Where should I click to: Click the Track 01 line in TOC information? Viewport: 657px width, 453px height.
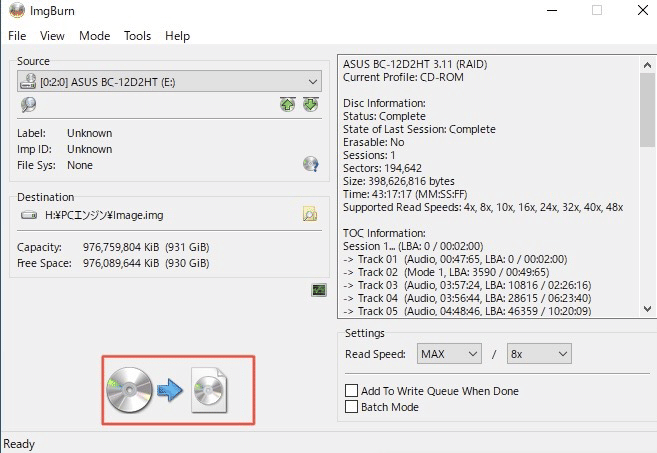point(455,259)
